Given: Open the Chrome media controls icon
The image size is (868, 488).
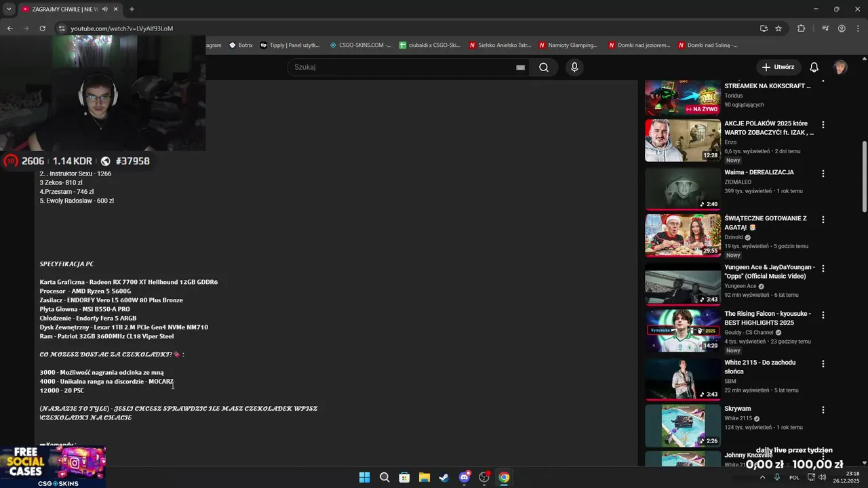Looking at the screenshot, I should (825, 28).
